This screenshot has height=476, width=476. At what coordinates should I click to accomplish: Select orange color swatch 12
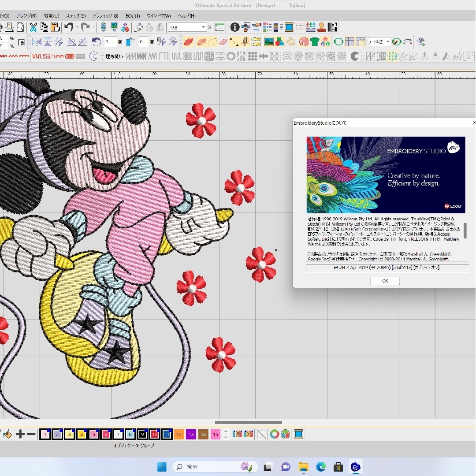(x=179, y=434)
